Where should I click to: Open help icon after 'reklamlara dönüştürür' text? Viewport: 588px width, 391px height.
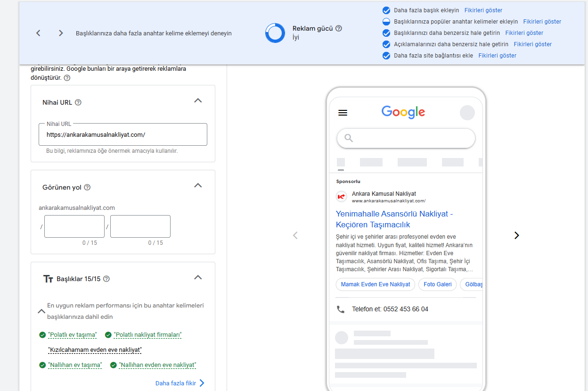pyautogui.click(x=67, y=78)
